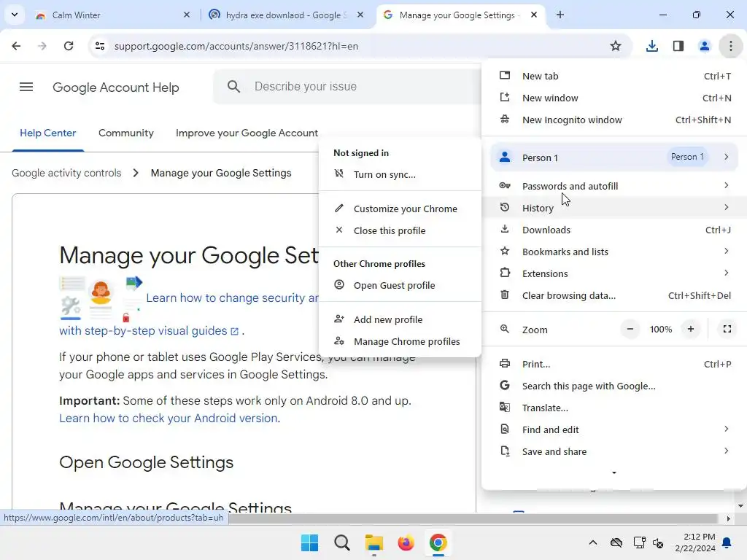Screen dimensions: 747x560
Task: Select Translate menu option
Action: [x=614, y=408]
